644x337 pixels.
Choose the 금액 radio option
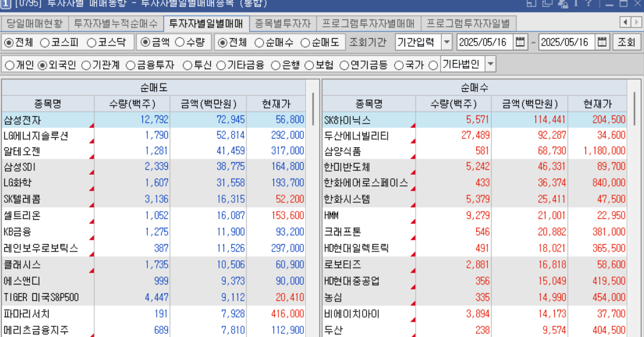click(x=145, y=42)
